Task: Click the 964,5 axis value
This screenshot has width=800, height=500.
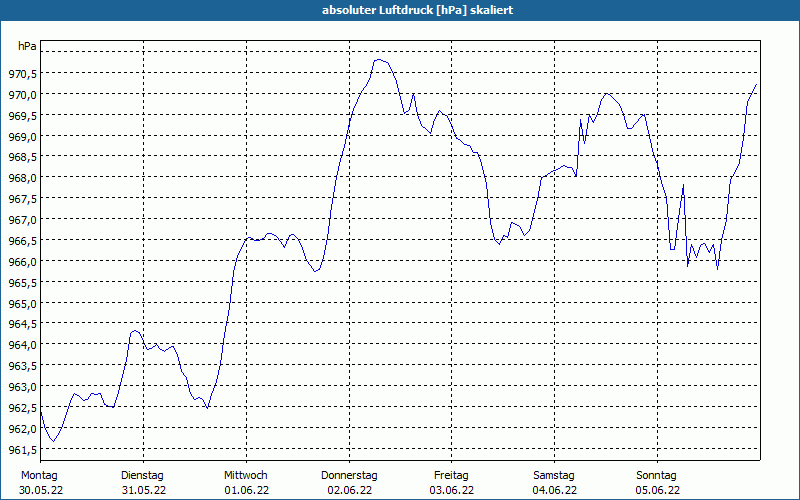Action: pos(23,324)
